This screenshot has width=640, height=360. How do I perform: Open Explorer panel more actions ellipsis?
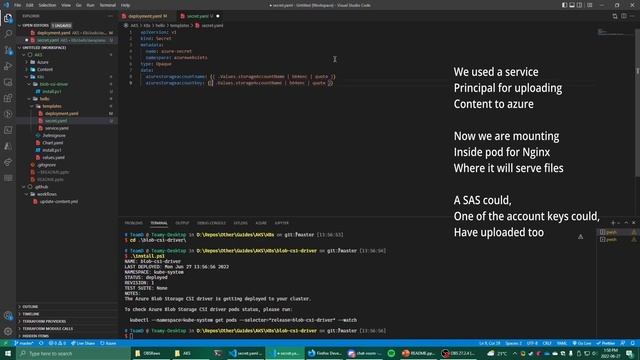pos(110,16)
